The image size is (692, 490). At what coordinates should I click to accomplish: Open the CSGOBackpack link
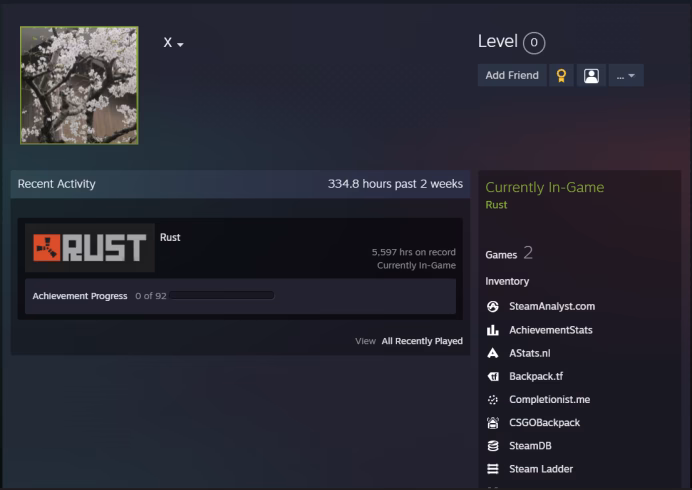point(544,422)
